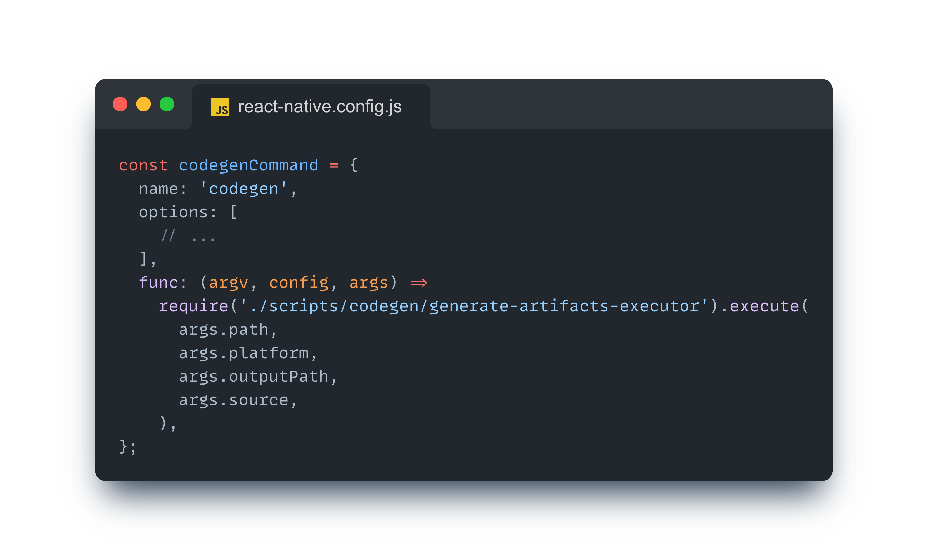Click the args.outputPath argument

[254, 377]
